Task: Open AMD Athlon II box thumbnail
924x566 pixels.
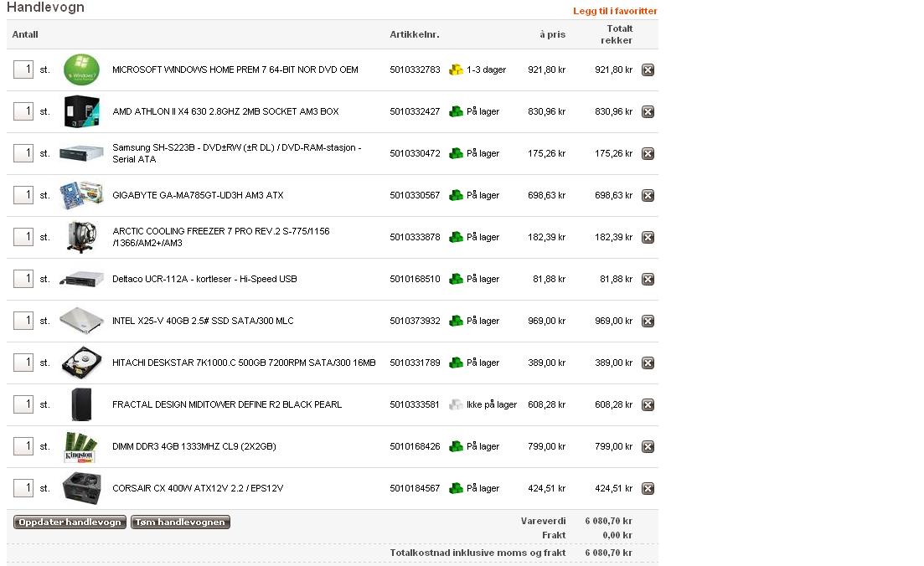Action: pos(81,111)
